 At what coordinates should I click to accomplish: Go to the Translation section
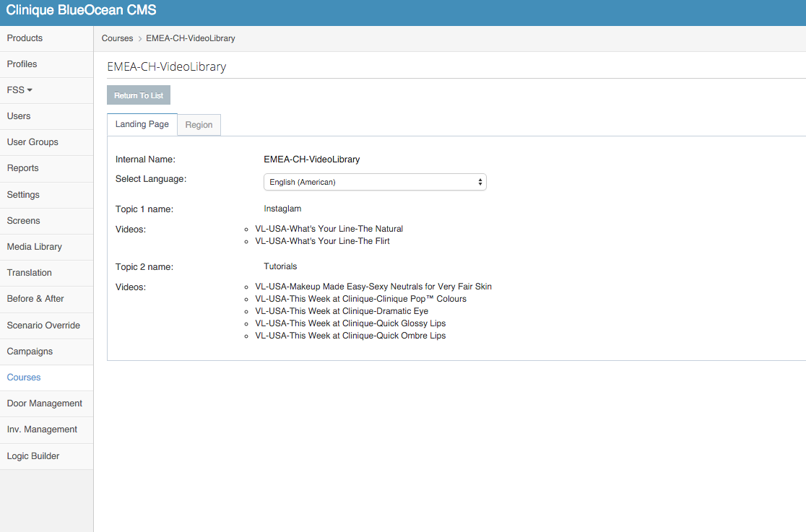pyautogui.click(x=46, y=273)
